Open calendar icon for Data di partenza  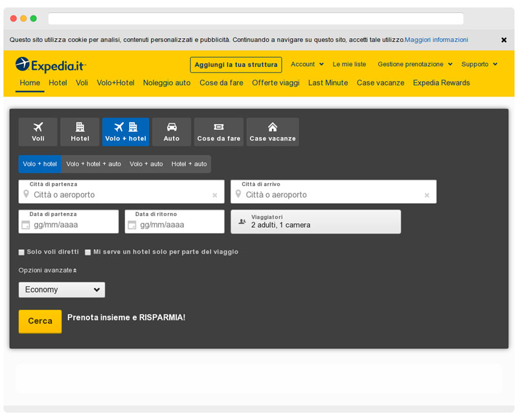tap(25, 225)
